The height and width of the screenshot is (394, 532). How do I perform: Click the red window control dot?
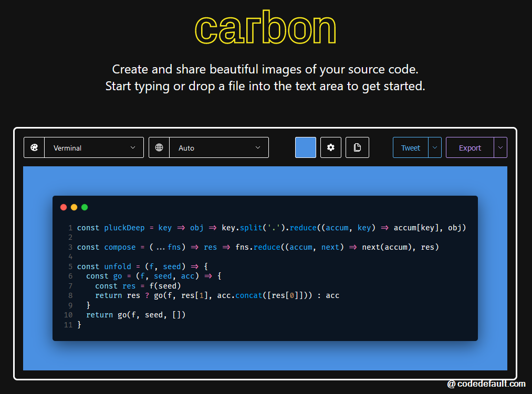(64, 207)
